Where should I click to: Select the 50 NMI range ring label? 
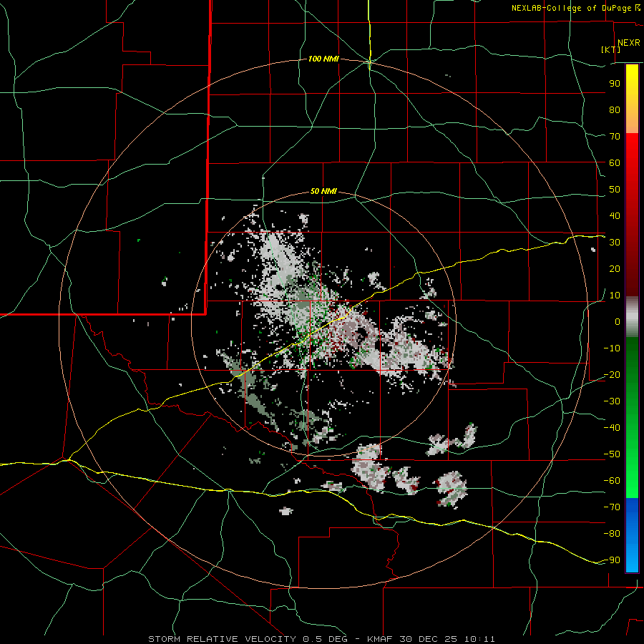tap(323, 191)
